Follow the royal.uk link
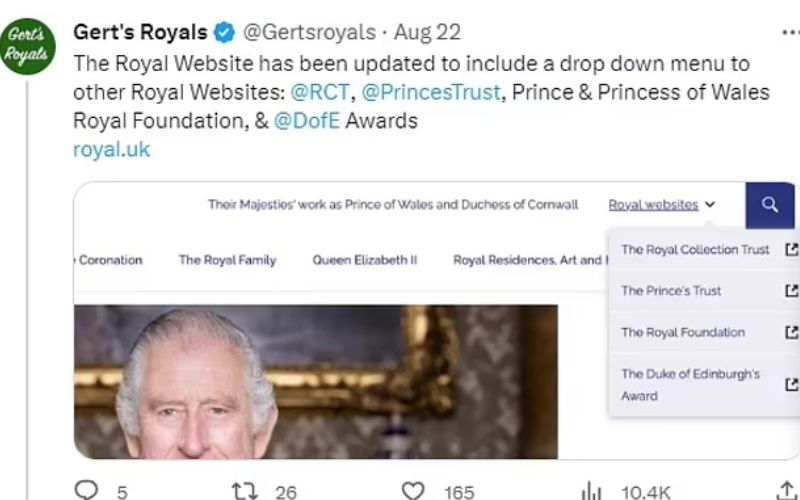The image size is (800, 500). click(x=111, y=150)
